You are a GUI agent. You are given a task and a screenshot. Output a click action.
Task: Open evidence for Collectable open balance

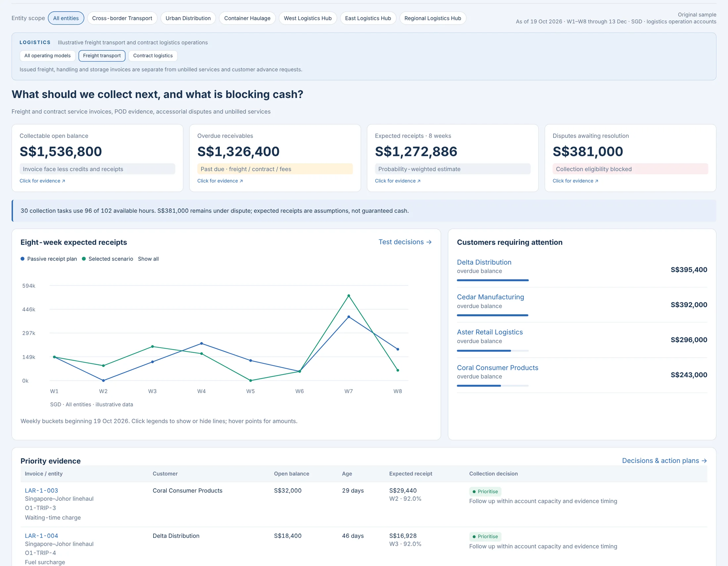42,181
